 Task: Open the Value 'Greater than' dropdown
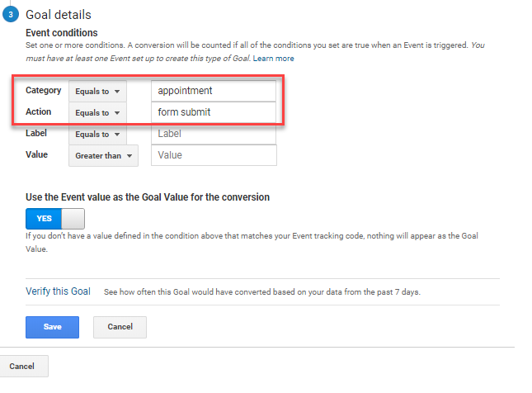[104, 155]
